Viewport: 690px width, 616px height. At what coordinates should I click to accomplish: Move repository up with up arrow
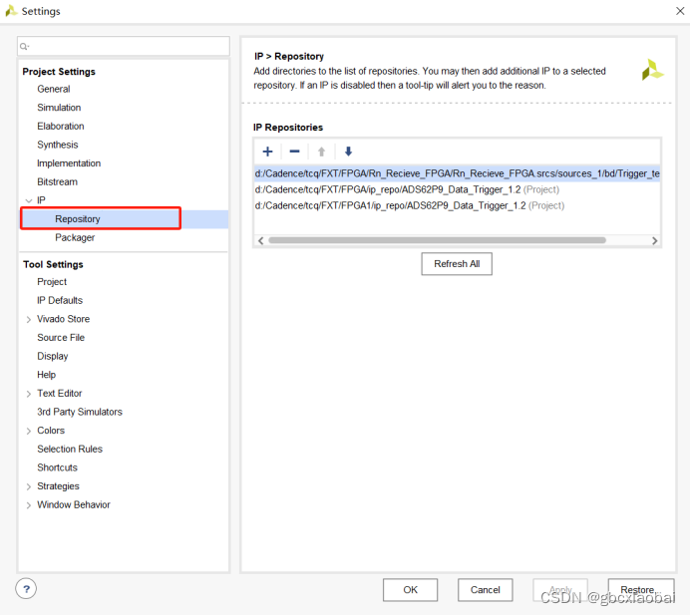coord(322,152)
